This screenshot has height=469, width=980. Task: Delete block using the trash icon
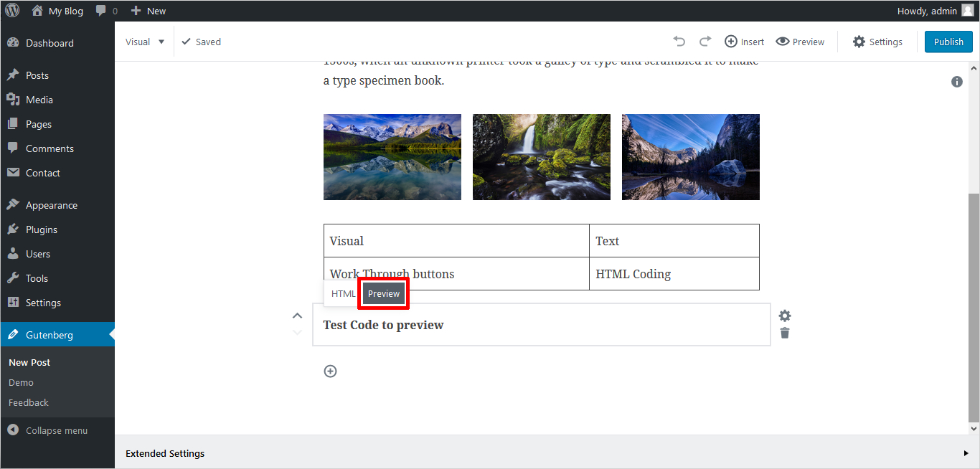click(785, 333)
